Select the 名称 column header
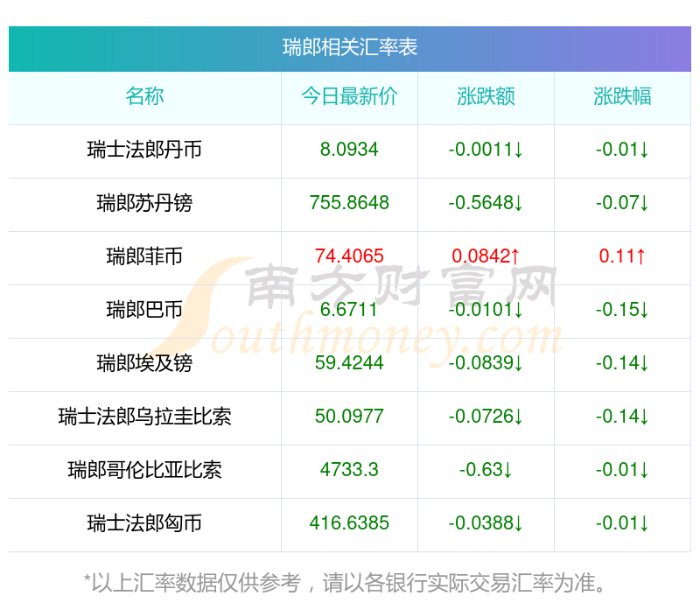 click(x=144, y=96)
